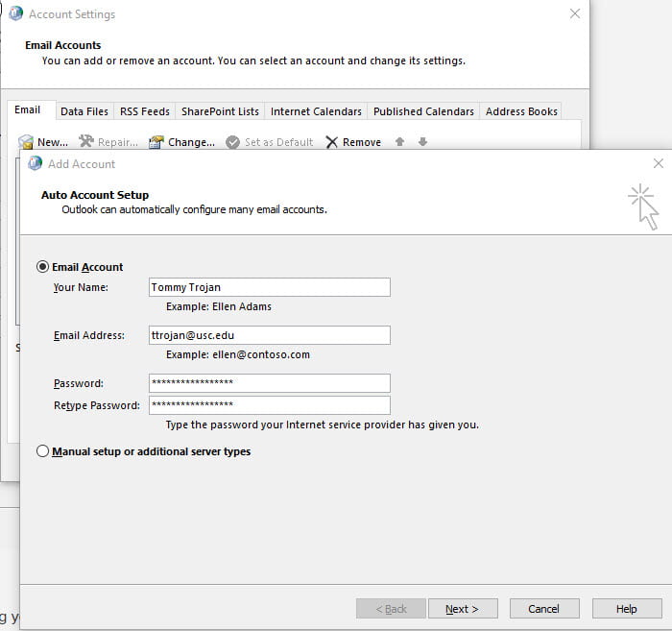Select the Email Account radio button
The image size is (672, 631).
(x=42, y=267)
